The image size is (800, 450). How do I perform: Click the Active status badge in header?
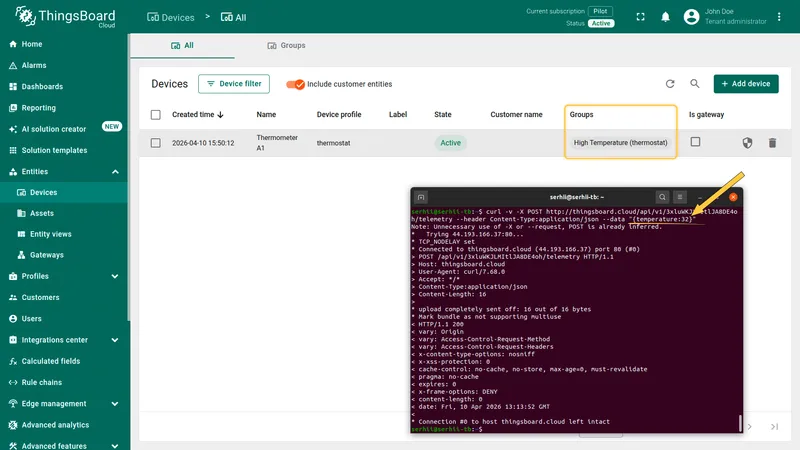(601, 23)
